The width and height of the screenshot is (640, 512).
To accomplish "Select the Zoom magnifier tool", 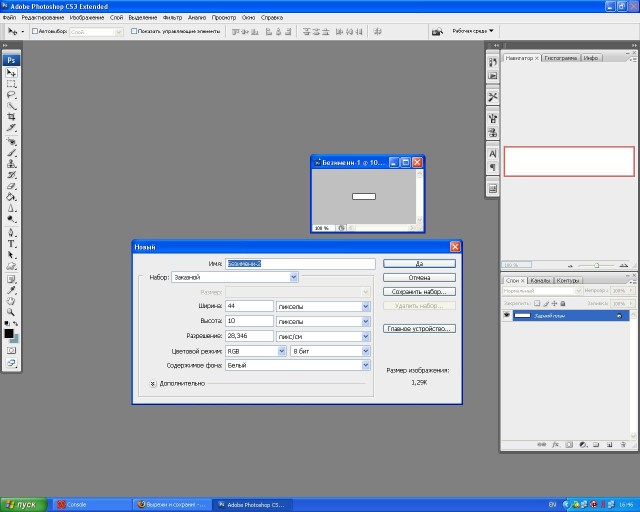I will [11, 312].
